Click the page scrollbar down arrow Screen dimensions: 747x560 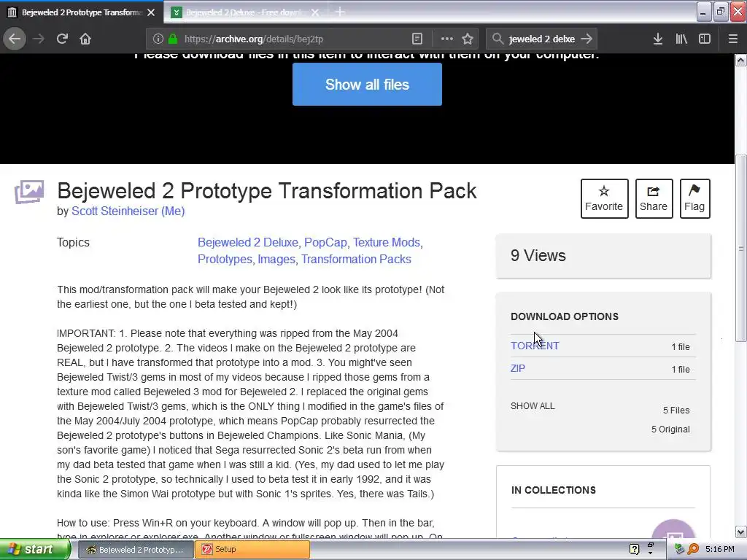click(740, 532)
